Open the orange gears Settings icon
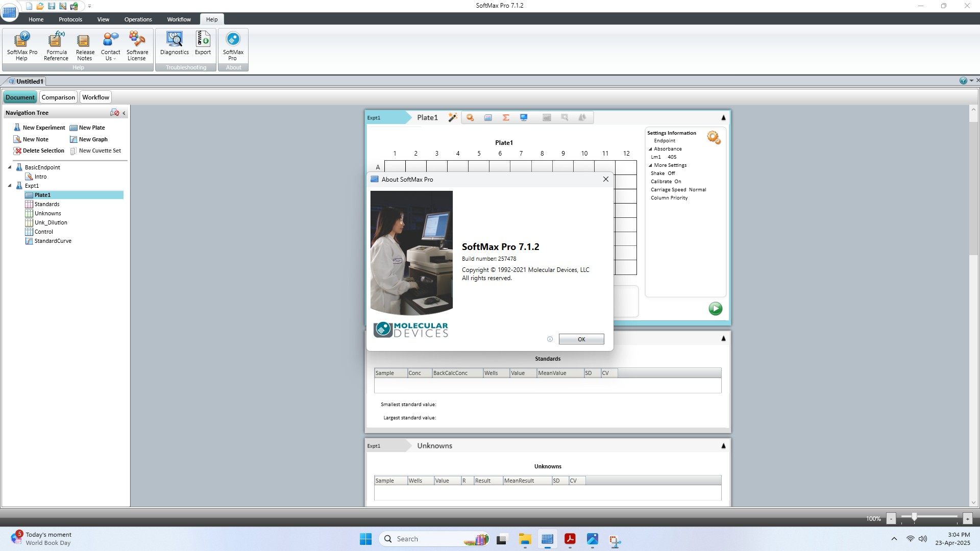980x551 pixels. click(x=714, y=137)
